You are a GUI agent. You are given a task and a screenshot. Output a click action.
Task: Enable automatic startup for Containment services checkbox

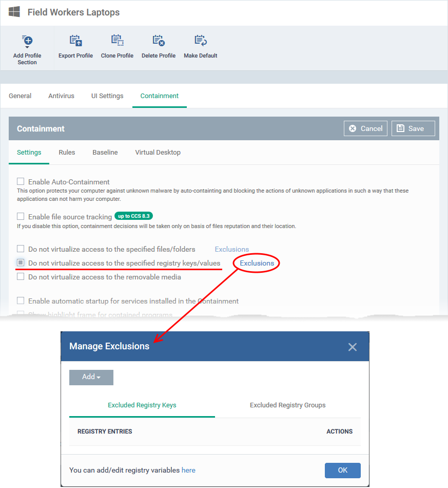(x=21, y=301)
